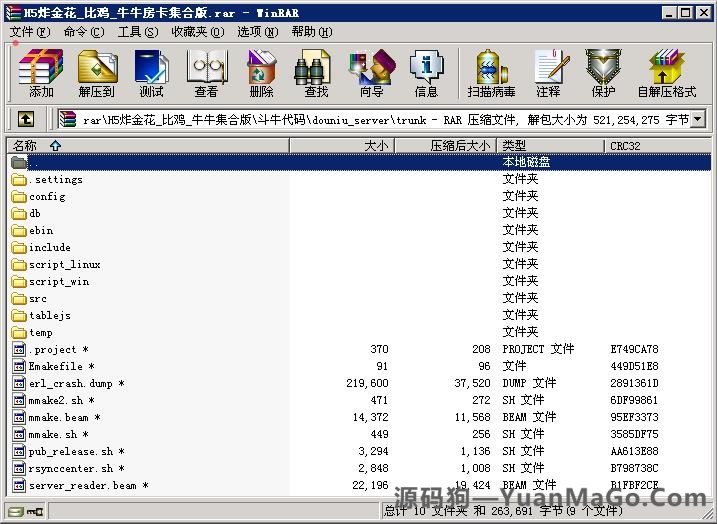Screen dimensions: 717x524
Task: Select the ebin folder
Action: pyautogui.click(x=32, y=230)
